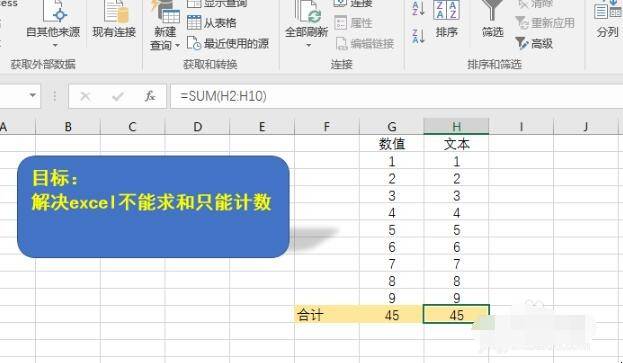Click the 新建查询 new query icon
Screen dimensions: 623x363
(165, 12)
